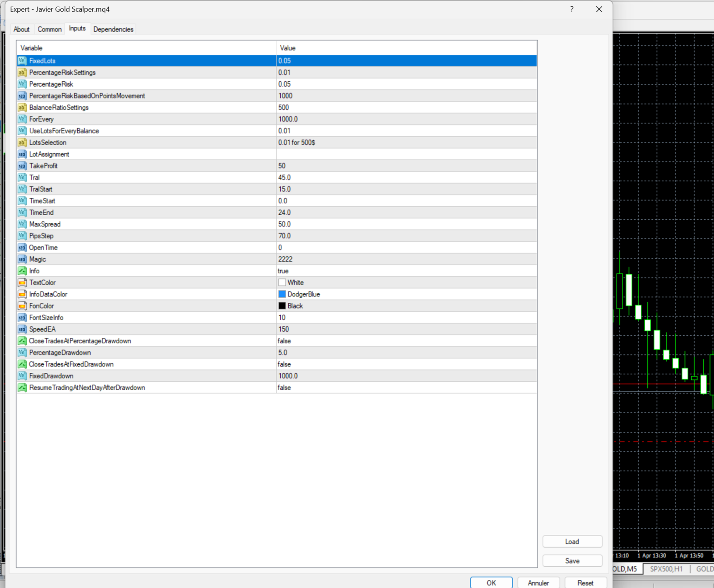Click the FonColor color-type icon

pyautogui.click(x=22, y=306)
